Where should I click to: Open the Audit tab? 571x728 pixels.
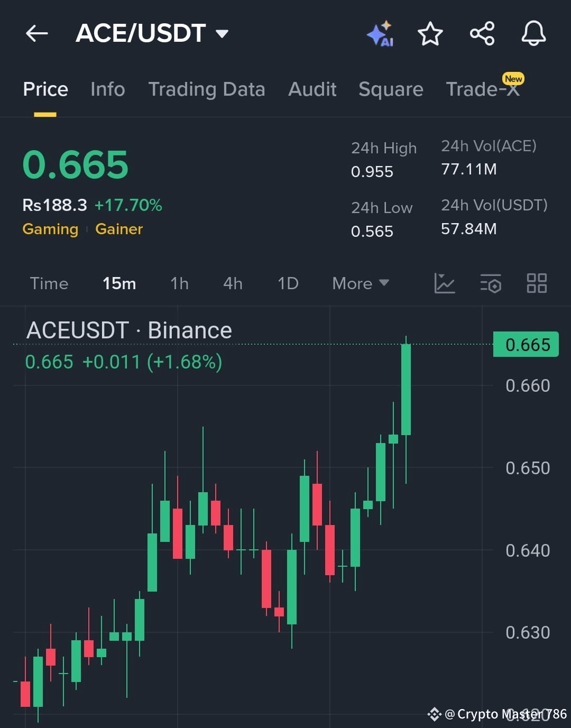click(x=312, y=89)
